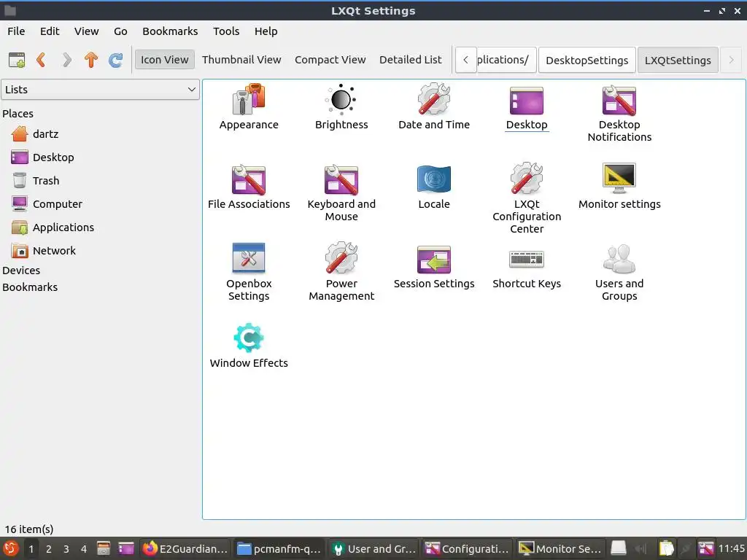The image size is (747, 560).
Task: Open Users and Groups settings
Action: pyautogui.click(x=619, y=273)
